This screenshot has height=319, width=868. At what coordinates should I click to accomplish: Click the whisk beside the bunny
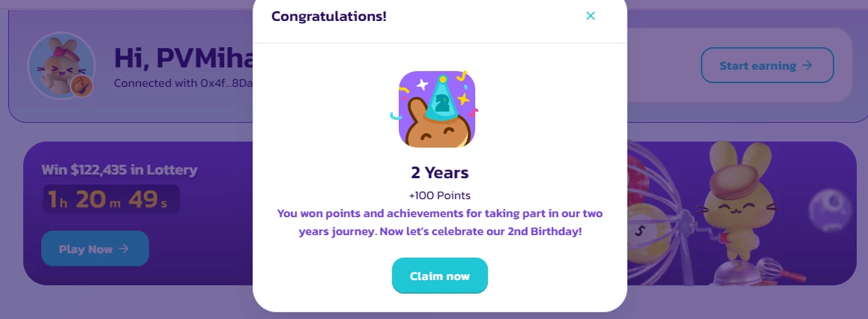click(x=771, y=270)
